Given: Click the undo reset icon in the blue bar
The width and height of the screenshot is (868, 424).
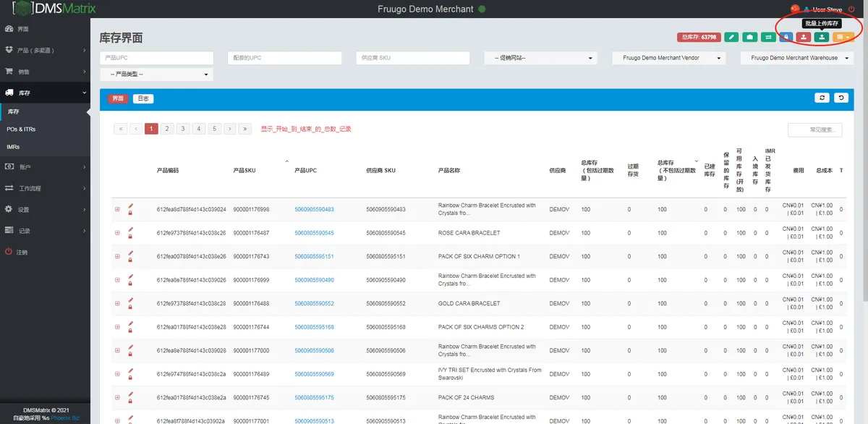Looking at the screenshot, I should pyautogui.click(x=841, y=98).
